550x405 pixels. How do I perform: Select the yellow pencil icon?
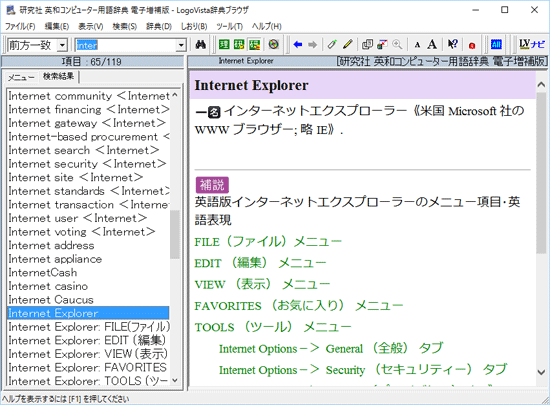point(348,45)
